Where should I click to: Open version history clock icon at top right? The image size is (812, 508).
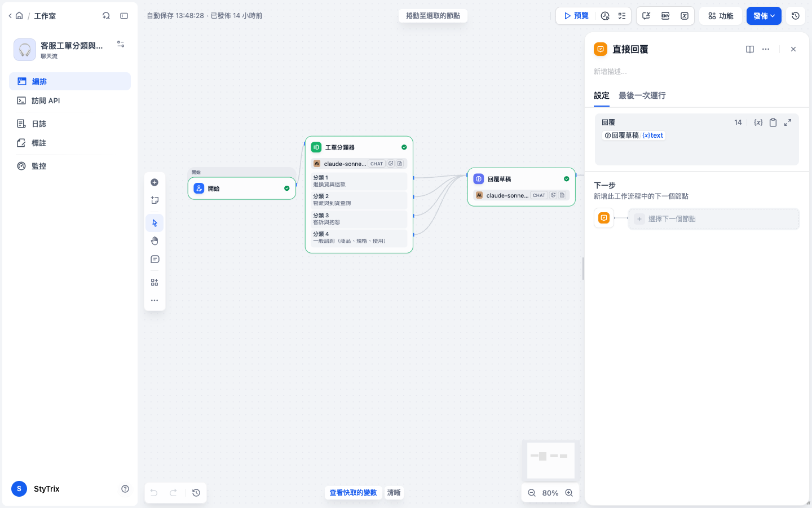point(796,16)
